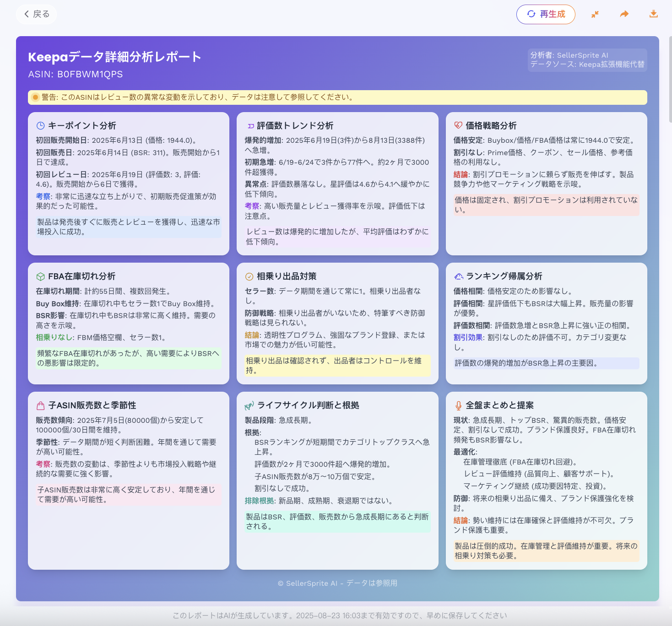Click the 価格戦略分析 card heading
Screen dimensions: 672x626
click(x=491, y=126)
